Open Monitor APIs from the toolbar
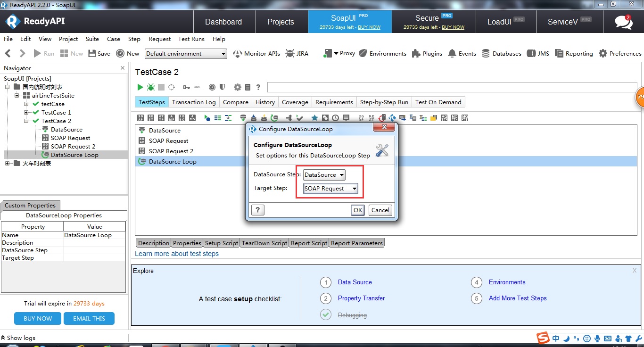644x347 pixels. [257, 54]
